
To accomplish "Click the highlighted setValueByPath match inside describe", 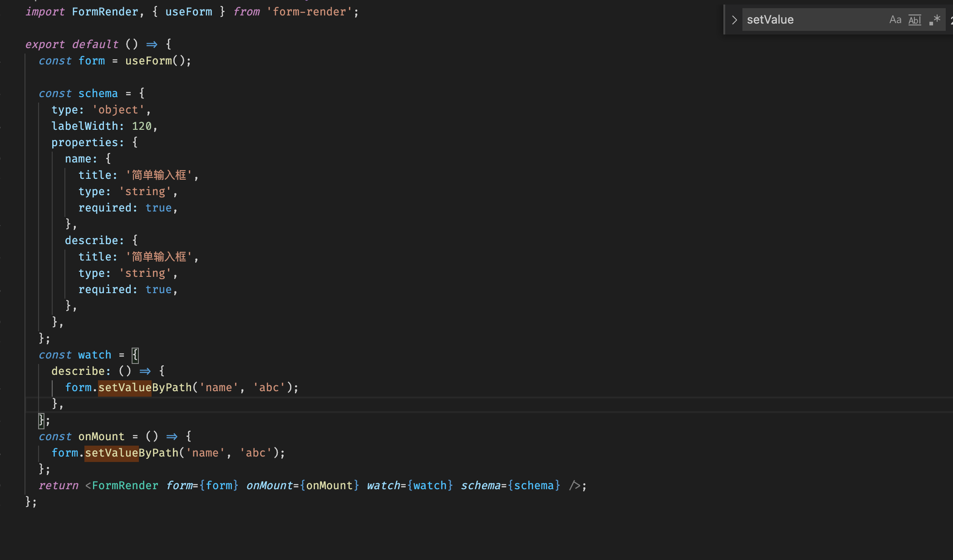I will point(125,387).
